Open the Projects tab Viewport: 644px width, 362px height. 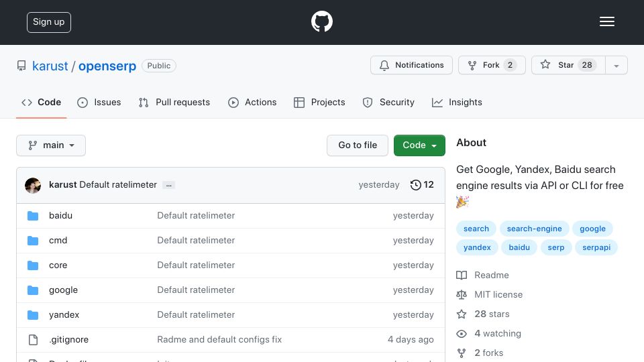319,102
